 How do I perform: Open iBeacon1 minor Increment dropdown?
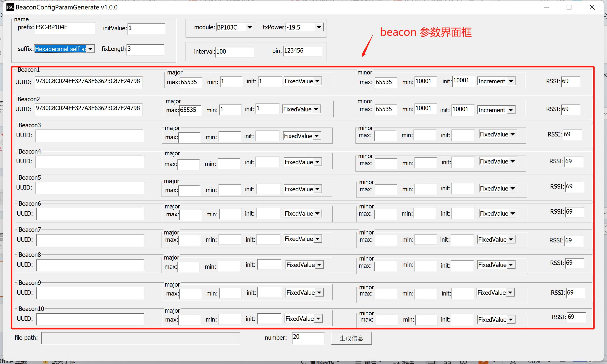pos(511,81)
